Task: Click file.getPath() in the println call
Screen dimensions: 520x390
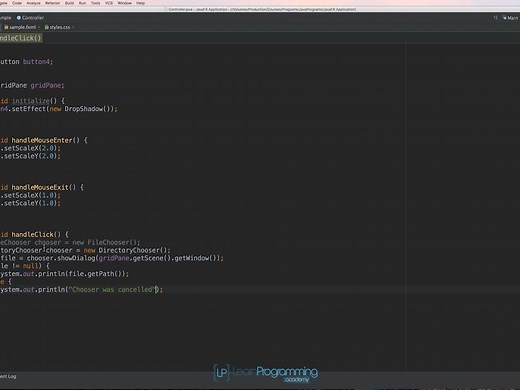Action: (96, 274)
